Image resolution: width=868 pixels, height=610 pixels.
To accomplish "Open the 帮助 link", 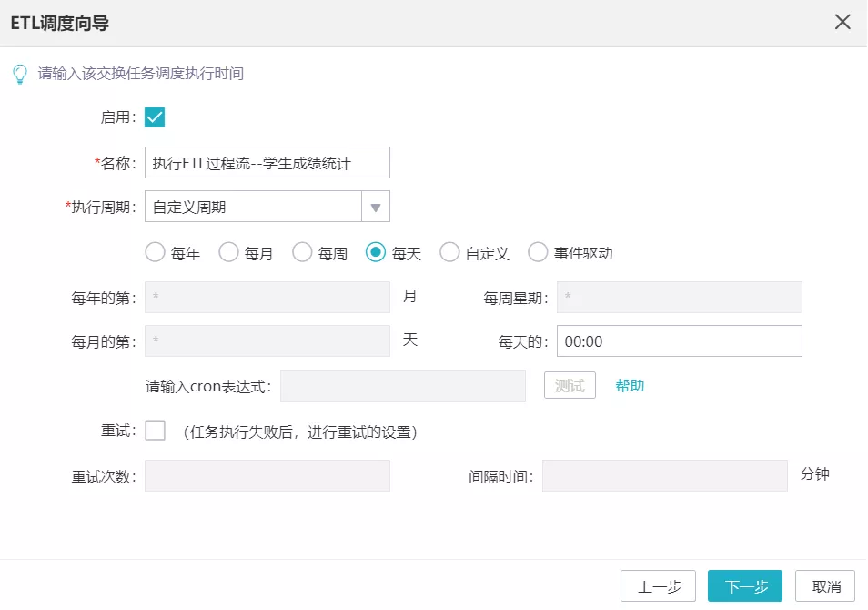I will pyautogui.click(x=630, y=386).
